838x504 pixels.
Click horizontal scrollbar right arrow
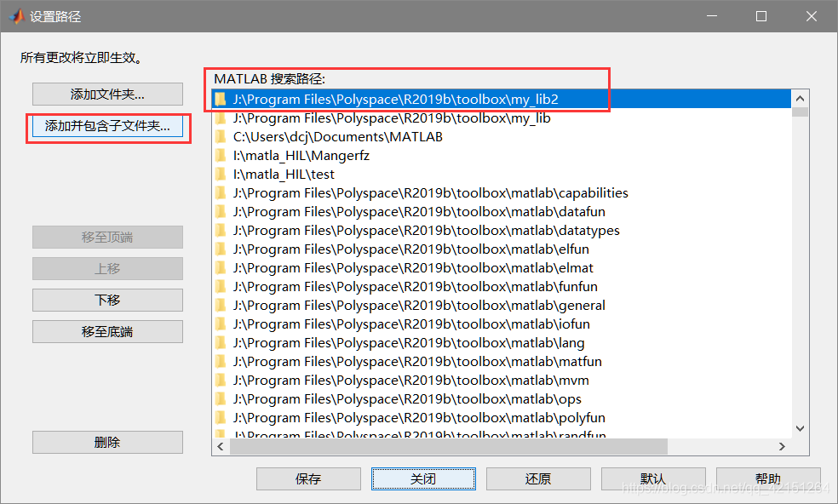click(x=783, y=446)
